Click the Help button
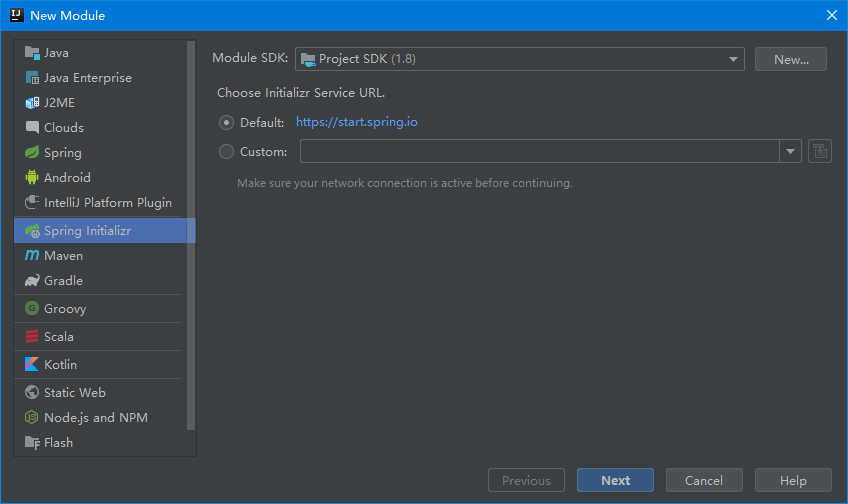This screenshot has width=848, height=504. 793,480
